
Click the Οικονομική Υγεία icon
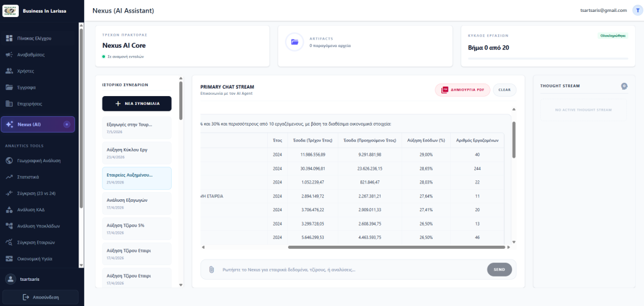(x=9, y=259)
